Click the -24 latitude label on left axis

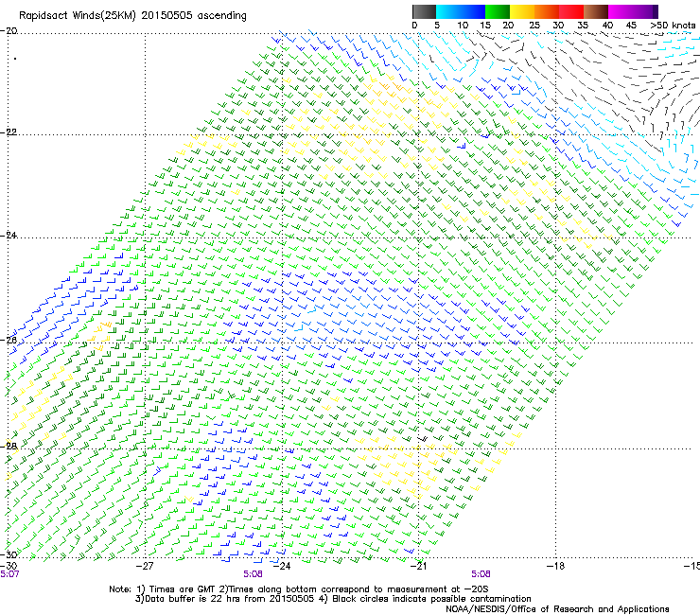9,235
